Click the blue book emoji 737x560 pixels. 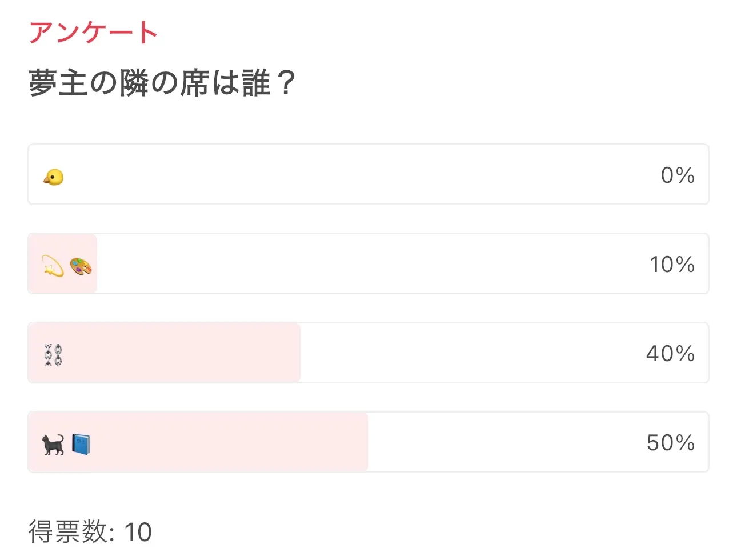tap(81, 444)
